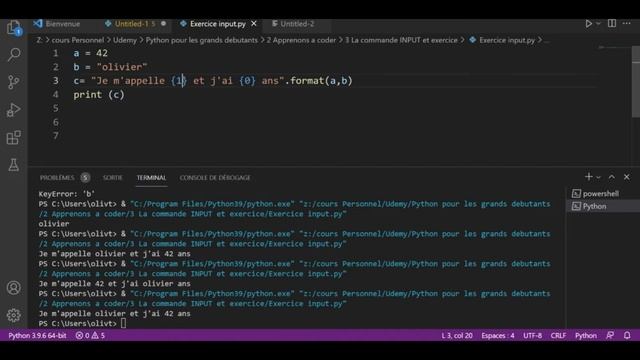Viewport: 640px width, 360px height.
Task: Click breadcrumb '3 La commande INPUT et exercice'
Action: coord(402,40)
